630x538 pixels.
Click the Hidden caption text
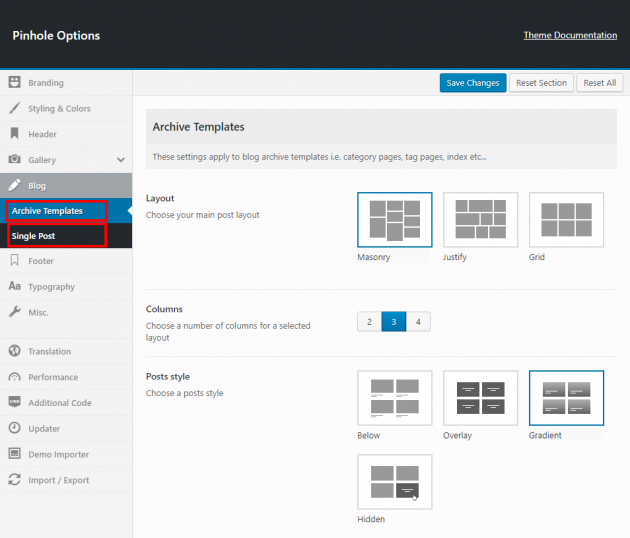371,519
